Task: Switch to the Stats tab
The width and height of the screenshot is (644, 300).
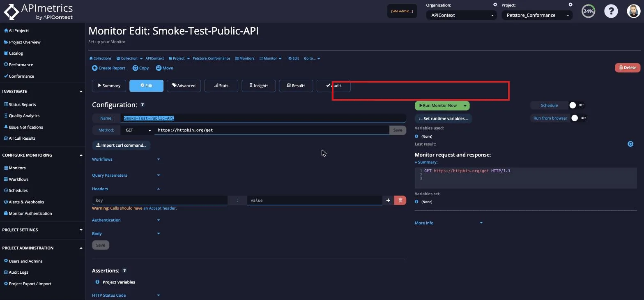Action: tap(221, 85)
